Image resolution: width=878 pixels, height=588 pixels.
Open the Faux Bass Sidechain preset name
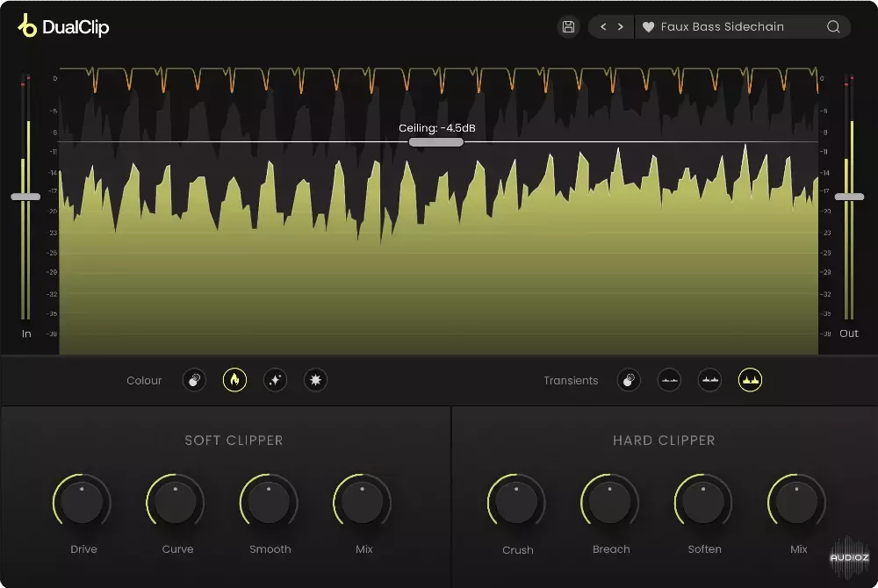tap(723, 27)
